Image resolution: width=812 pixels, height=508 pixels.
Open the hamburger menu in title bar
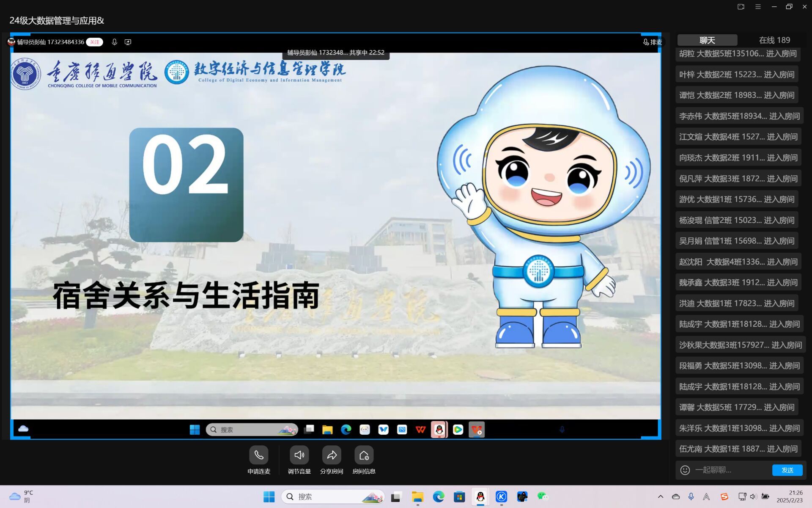click(x=758, y=7)
